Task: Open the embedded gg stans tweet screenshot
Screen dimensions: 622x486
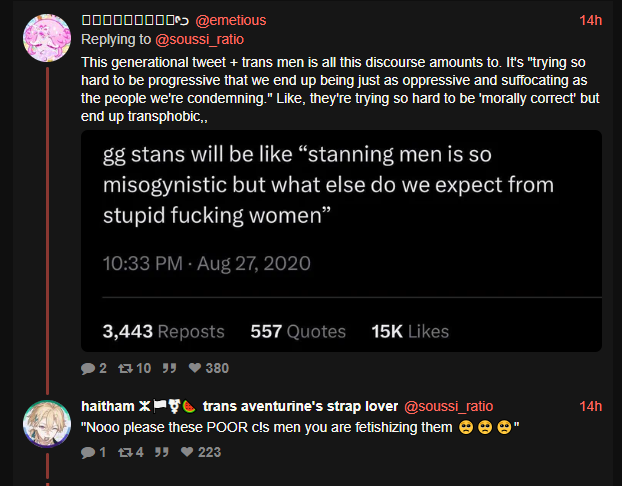Action: pyautogui.click(x=341, y=241)
